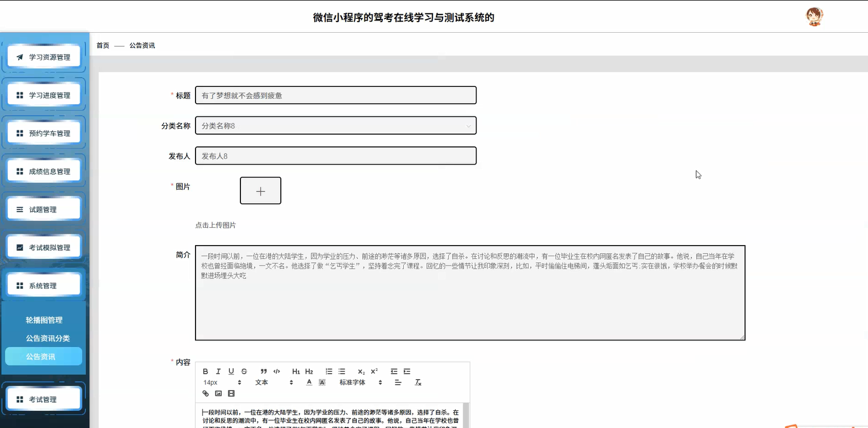Open the text color picker
This screenshot has height=428, width=868.
309,383
